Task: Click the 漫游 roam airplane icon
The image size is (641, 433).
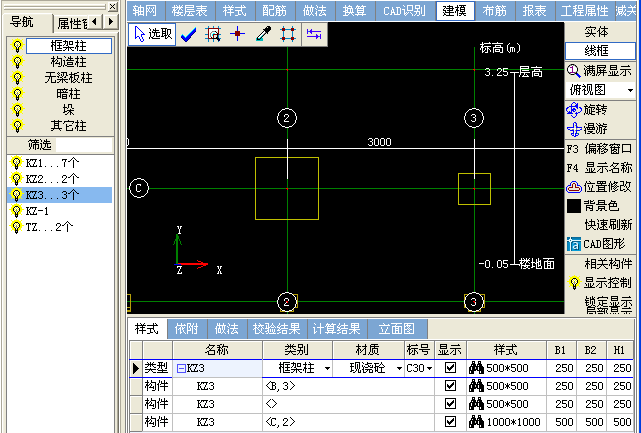Action: [x=574, y=129]
